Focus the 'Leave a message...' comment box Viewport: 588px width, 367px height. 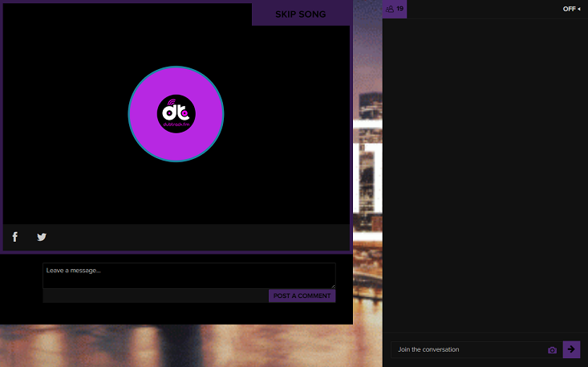point(189,275)
